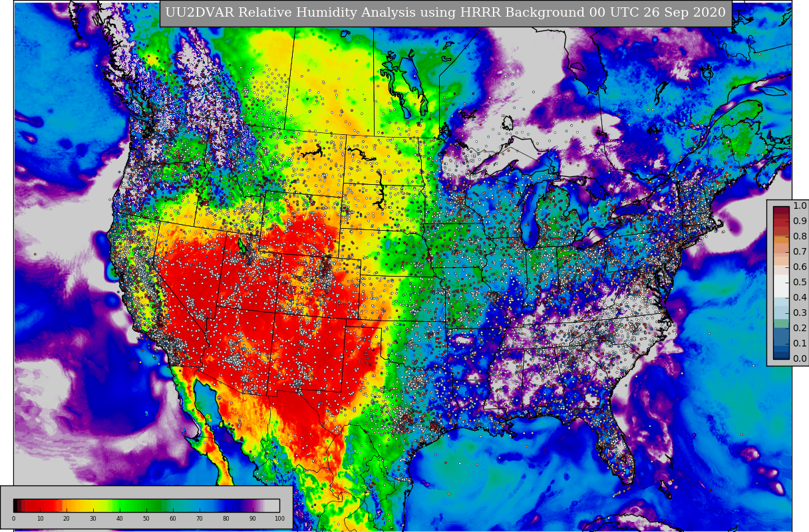Click the 0.0 label on right legend
Viewport: 809px width, 532px height.
(x=800, y=359)
